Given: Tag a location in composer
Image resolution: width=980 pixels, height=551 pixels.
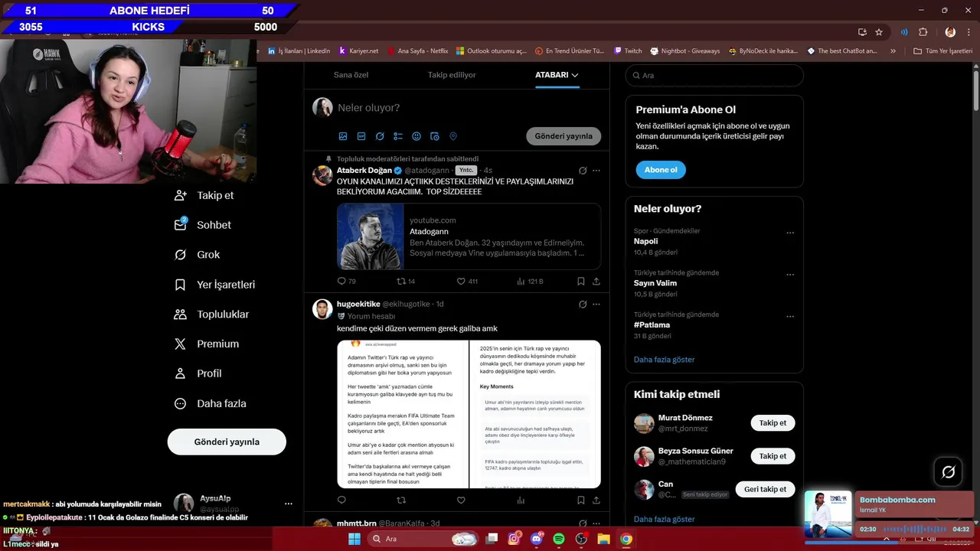Looking at the screenshot, I should point(453,136).
